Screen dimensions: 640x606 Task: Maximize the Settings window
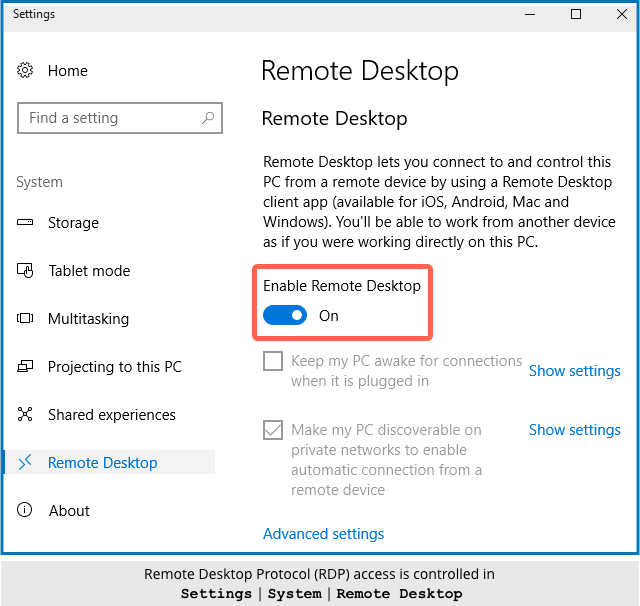[x=576, y=15]
